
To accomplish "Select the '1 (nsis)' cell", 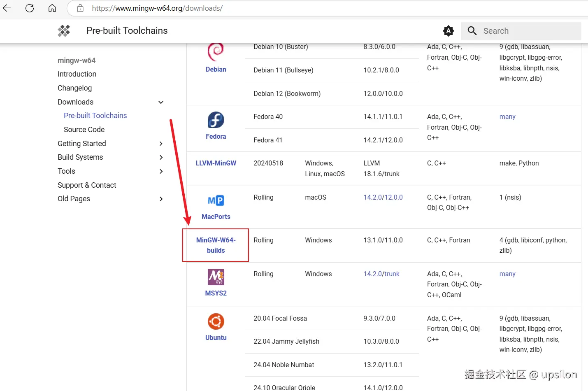I will (510, 198).
